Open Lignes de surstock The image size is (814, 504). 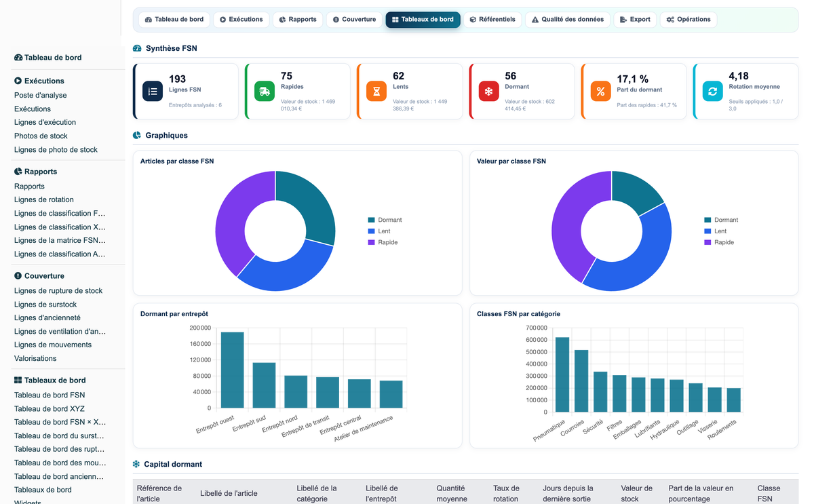click(x=45, y=305)
